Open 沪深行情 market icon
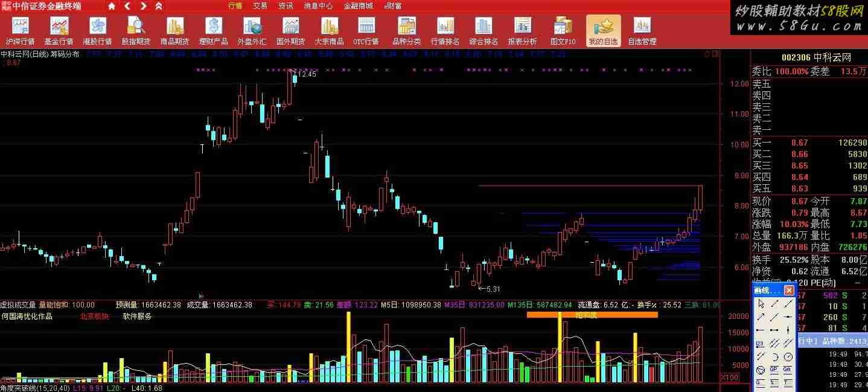This screenshot has width=868, height=392. [x=20, y=31]
